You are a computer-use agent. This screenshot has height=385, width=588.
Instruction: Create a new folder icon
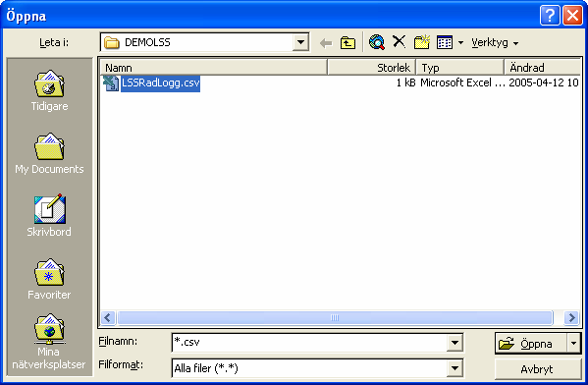(422, 42)
